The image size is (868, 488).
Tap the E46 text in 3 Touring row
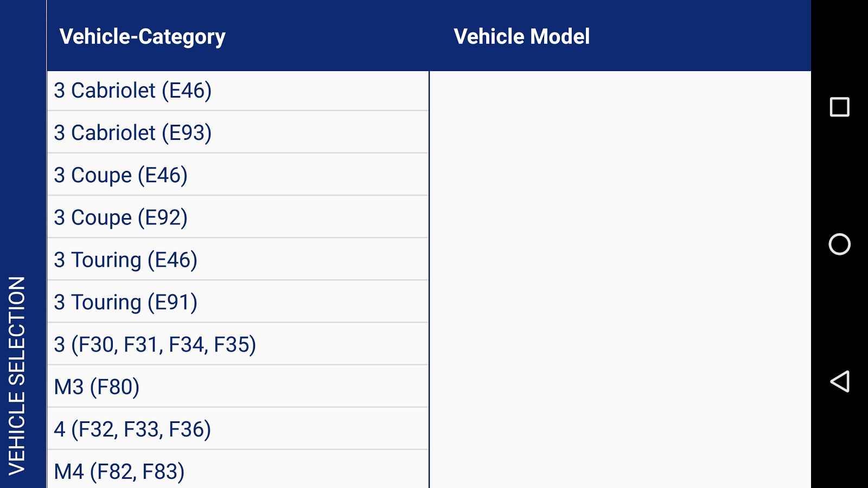pyautogui.click(x=172, y=260)
